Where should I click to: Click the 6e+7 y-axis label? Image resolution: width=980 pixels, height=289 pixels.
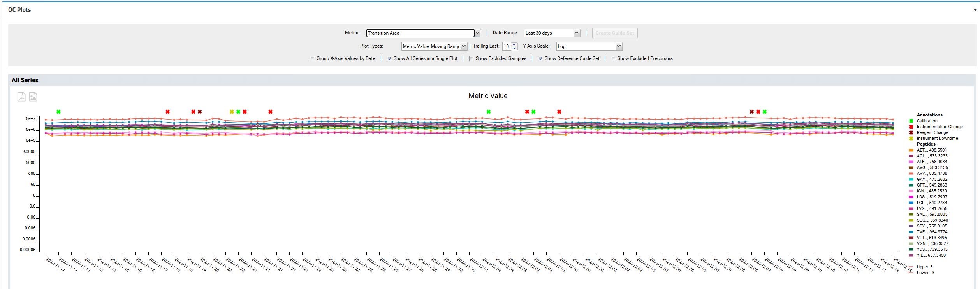[x=31, y=118]
